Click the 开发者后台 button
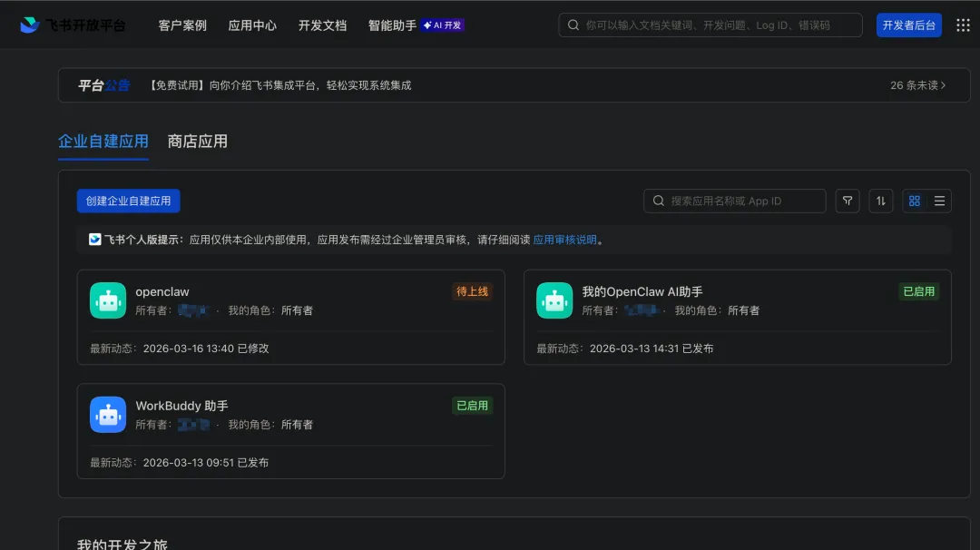This screenshot has height=550, width=980. (x=908, y=25)
